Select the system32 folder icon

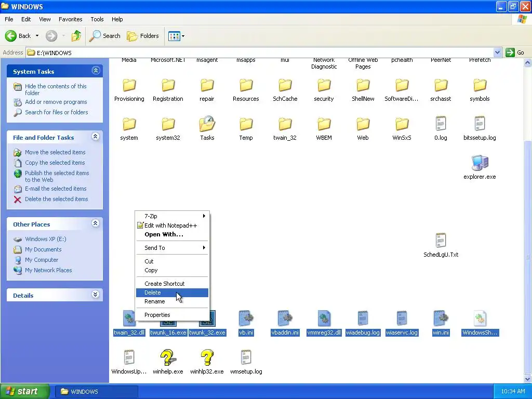pos(168,124)
